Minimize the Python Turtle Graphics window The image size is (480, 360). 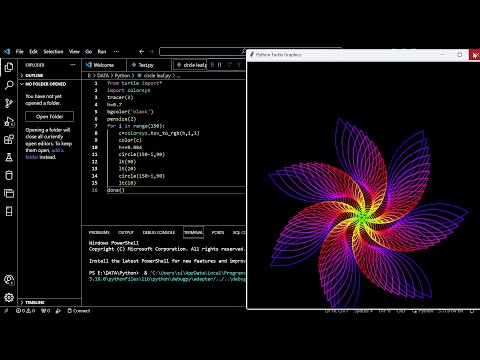click(x=443, y=55)
